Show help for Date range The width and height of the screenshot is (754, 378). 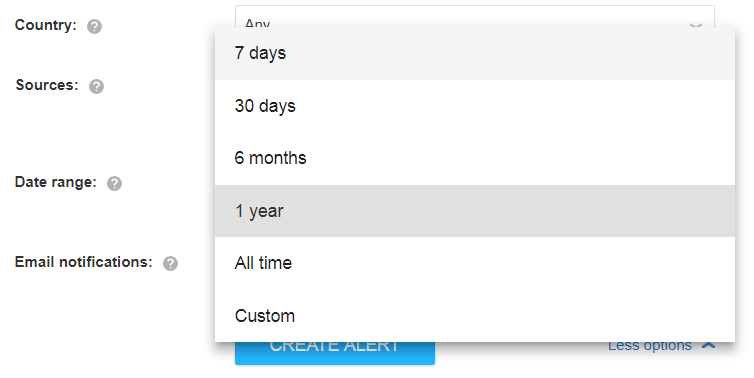(114, 183)
